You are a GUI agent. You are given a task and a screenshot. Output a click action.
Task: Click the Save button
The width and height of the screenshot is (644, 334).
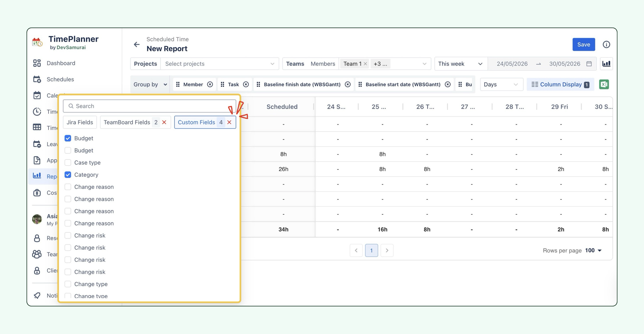coord(584,44)
